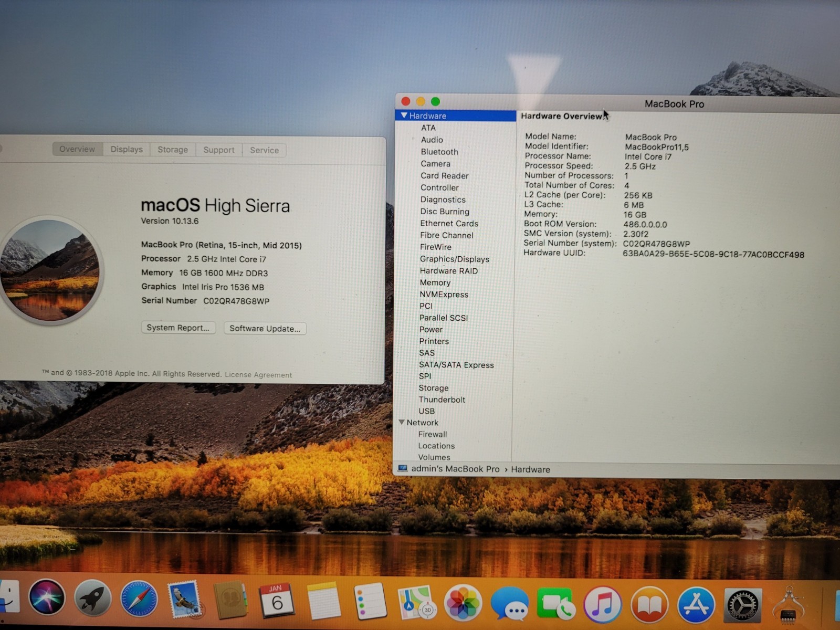This screenshot has height=630, width=840.
Task: Open the License Agreement link
Action: tap(258, 375)
